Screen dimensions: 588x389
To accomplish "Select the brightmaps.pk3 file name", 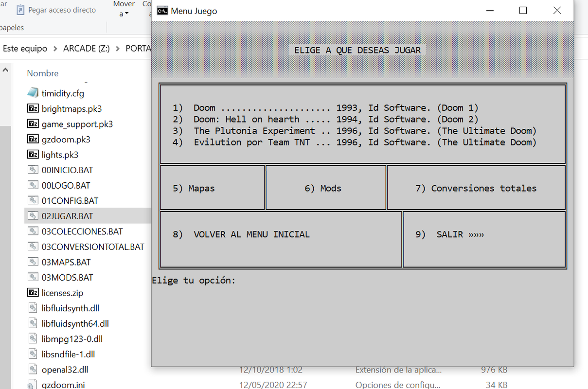I will (x=72, y=108).
